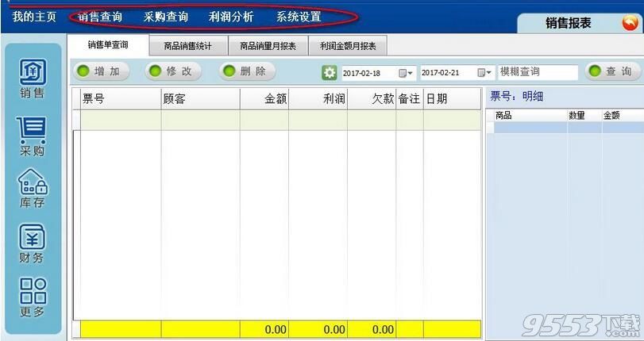
Task: Click the 模糊查询 search input field
Action: pyautogui.click(x=538, y=73)
